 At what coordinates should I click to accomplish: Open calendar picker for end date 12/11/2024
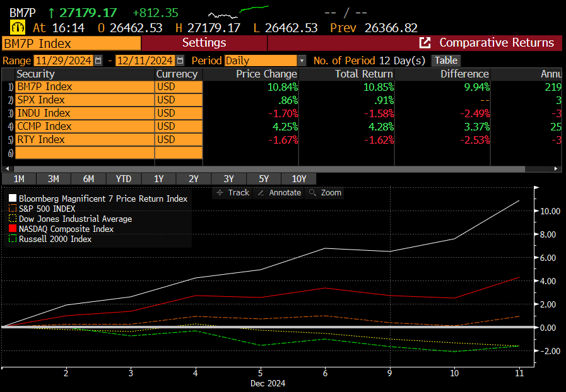pyautogui.click(x=180, y=61)
